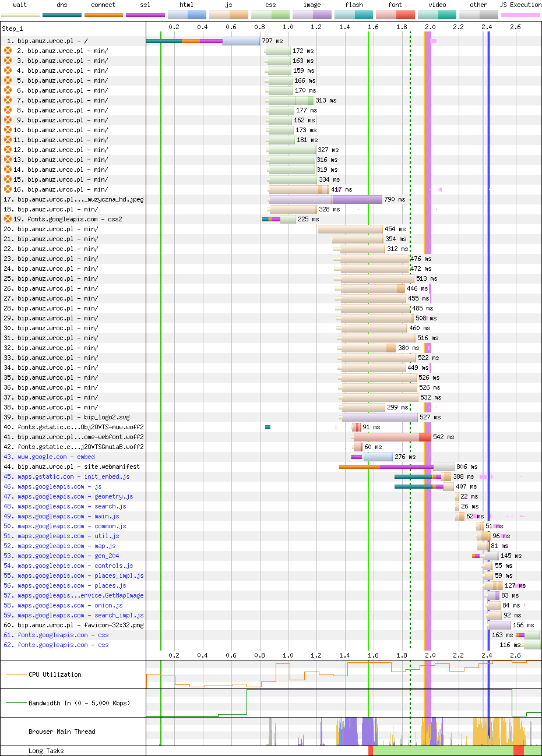Open the 'www.google.com - embed' request link
Viewport: 542px width, 756px height.
coord(49,457)
